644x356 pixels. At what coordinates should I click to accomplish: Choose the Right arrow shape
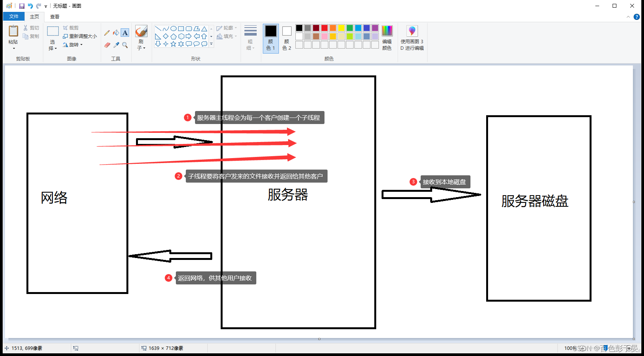tap(188, 36)
